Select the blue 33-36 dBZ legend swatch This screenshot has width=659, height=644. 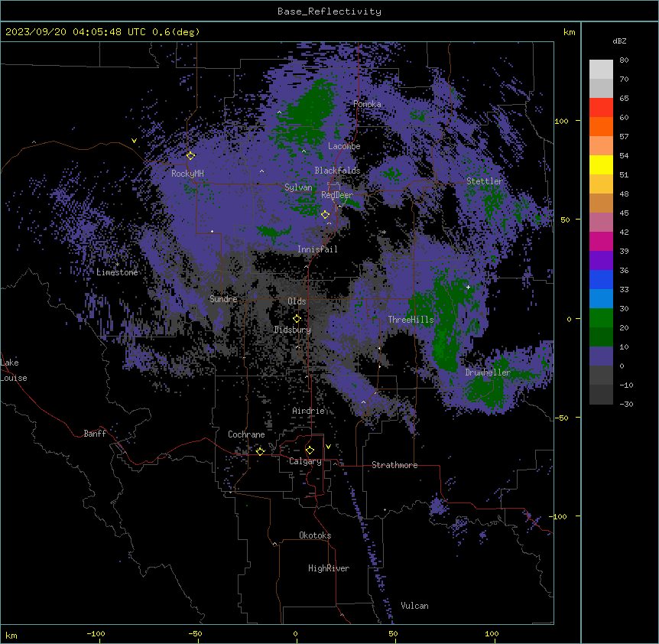[x=601, y=279]
